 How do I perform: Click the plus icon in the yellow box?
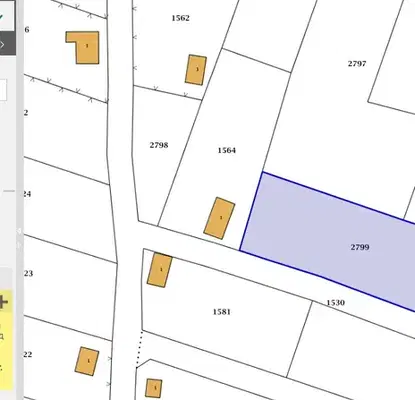(3, 302)
